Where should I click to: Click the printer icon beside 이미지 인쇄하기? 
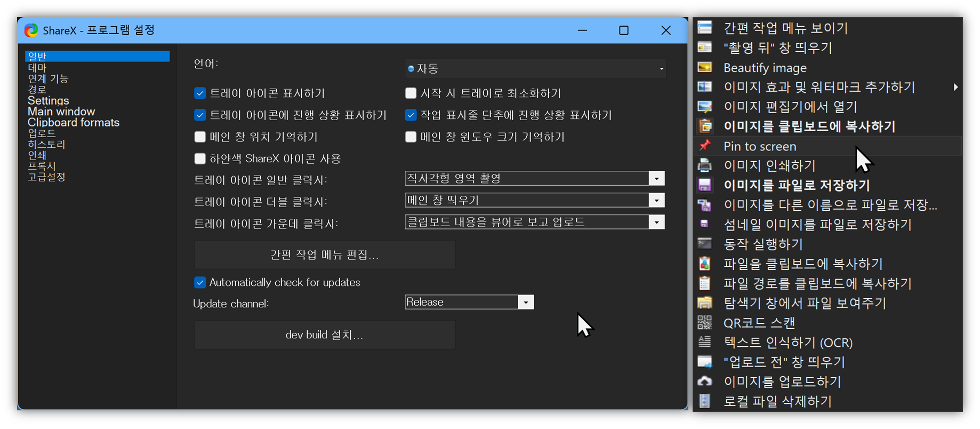pyautogui.click(x=705, y=165)
